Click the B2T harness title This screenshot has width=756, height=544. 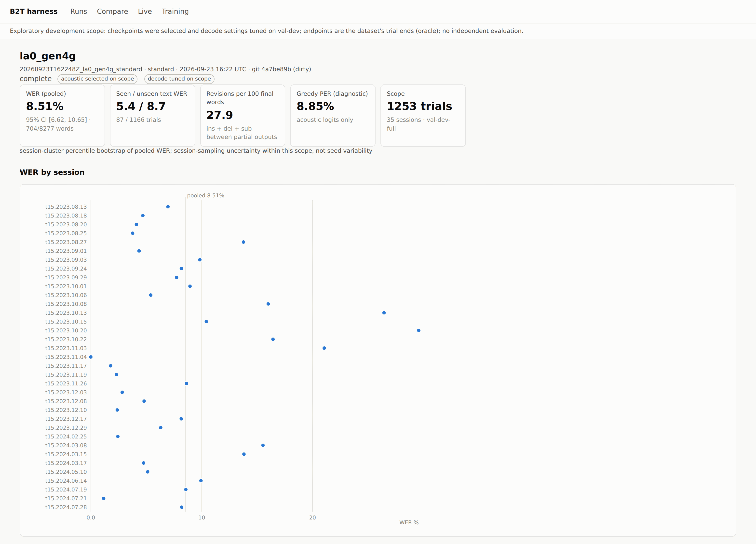tap(34, 11)
